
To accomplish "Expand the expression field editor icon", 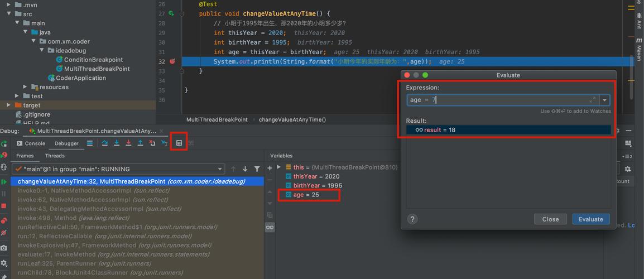I will (592, 100).
